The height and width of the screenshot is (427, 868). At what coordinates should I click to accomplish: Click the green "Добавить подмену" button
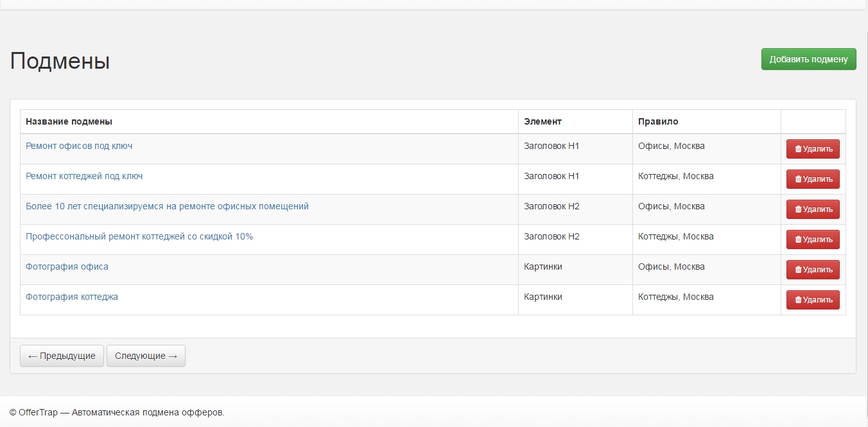808,59
